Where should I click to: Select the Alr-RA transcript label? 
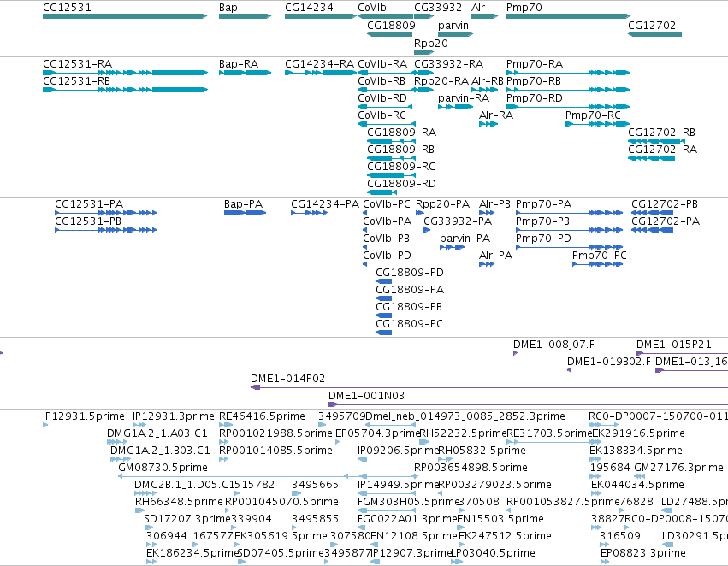(496, 115)
